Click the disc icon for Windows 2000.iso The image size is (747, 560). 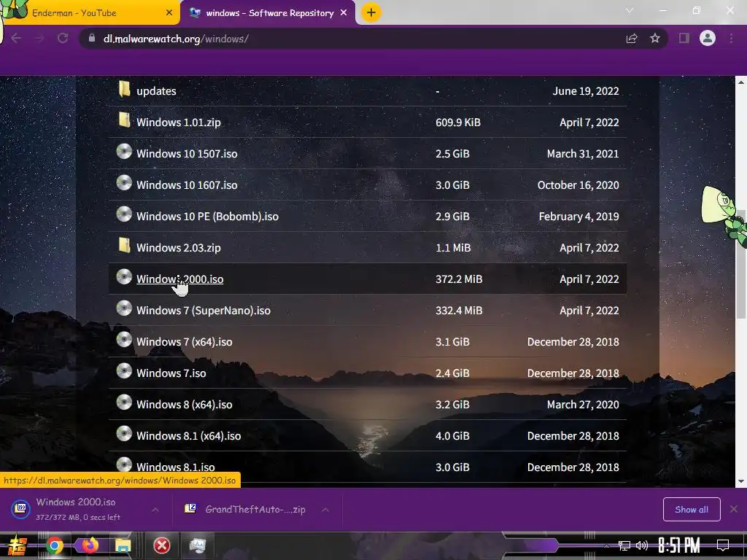click(124, 276)
